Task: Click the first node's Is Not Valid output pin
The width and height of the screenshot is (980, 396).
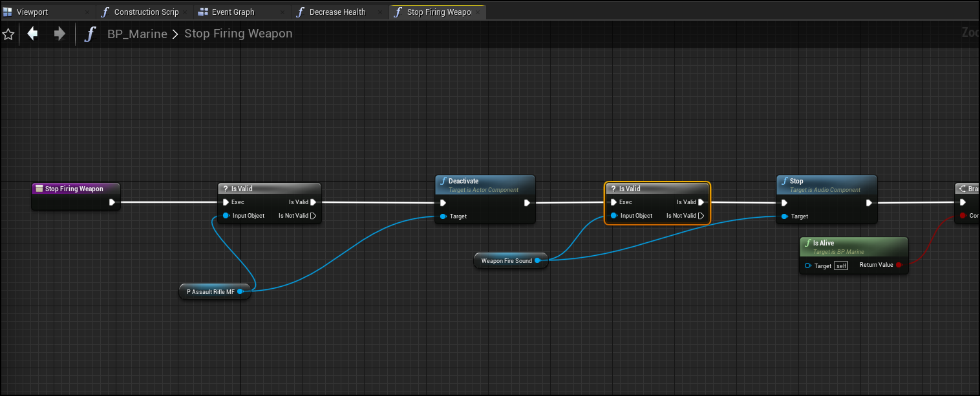Action: coord(313,216)
